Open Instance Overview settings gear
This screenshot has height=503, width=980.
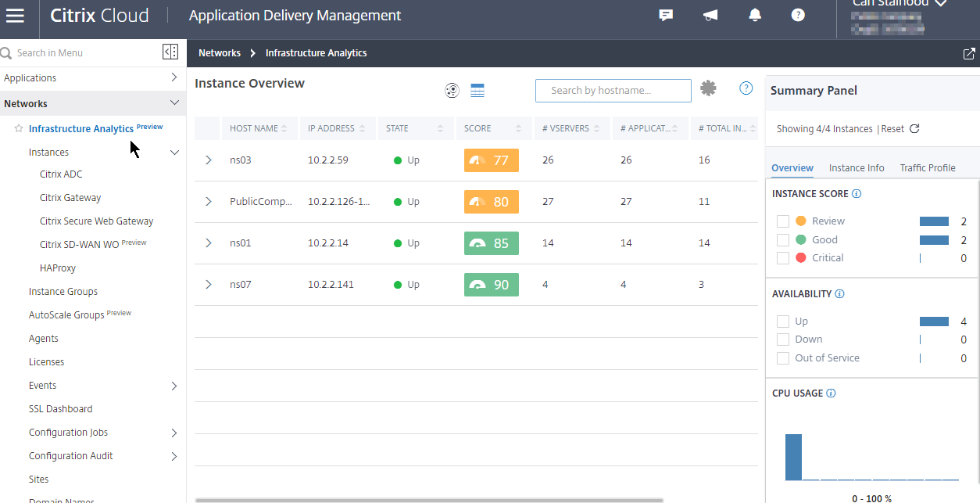pyautogui.click(x=708, y=88)
